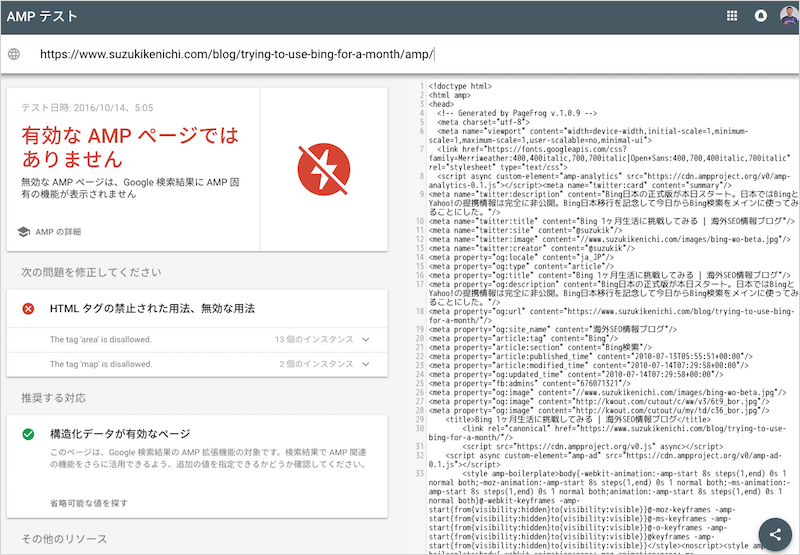Click the <!doctype html> code line
The height and width of the screenshot is (555, 800).
(x=460, y=86)
